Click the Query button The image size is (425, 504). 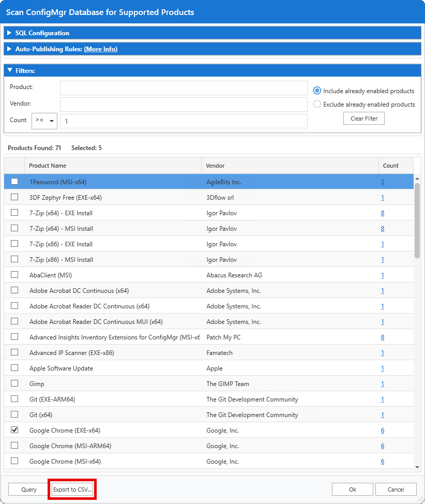coord(28,489)
